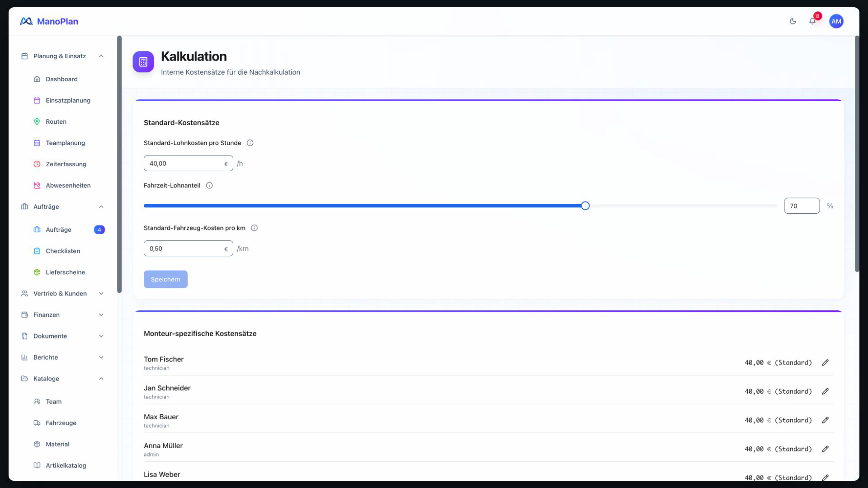Click info icon next to Fahrzeit-Lohnanteil
The width and height of the screenshot is (868, 488).
click(x=209, y=185)
